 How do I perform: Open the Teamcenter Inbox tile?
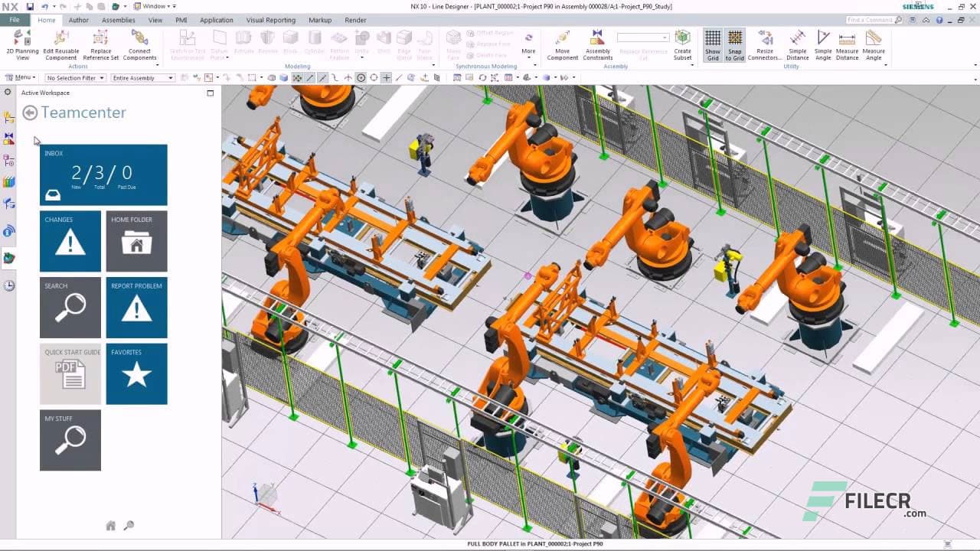pos(103,174)
